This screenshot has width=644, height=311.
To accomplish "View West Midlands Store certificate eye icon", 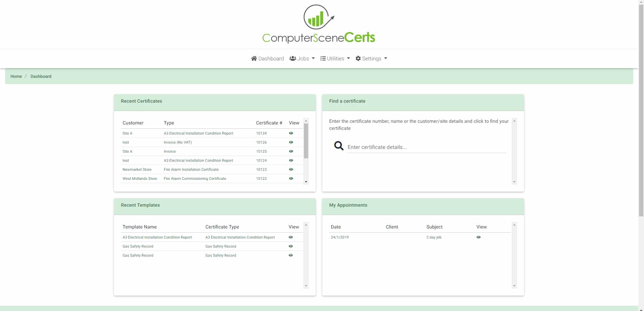I will [x=291, y=178].
